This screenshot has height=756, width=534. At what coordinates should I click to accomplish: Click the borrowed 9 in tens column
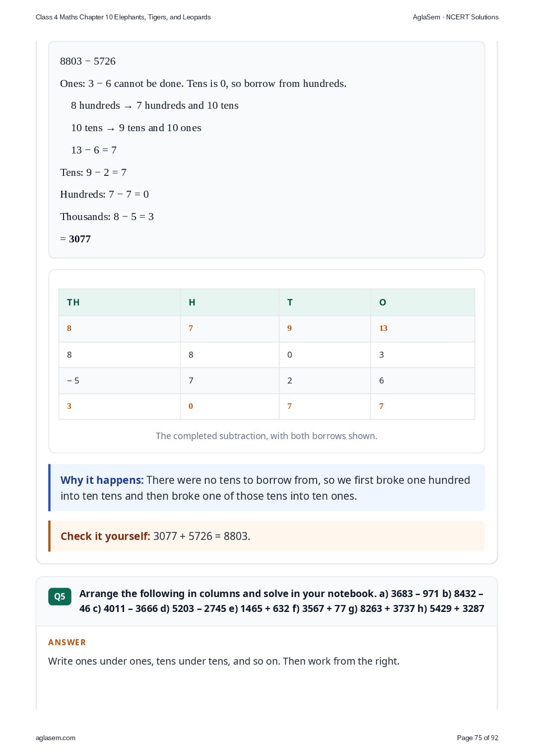[x=289, y=328]
